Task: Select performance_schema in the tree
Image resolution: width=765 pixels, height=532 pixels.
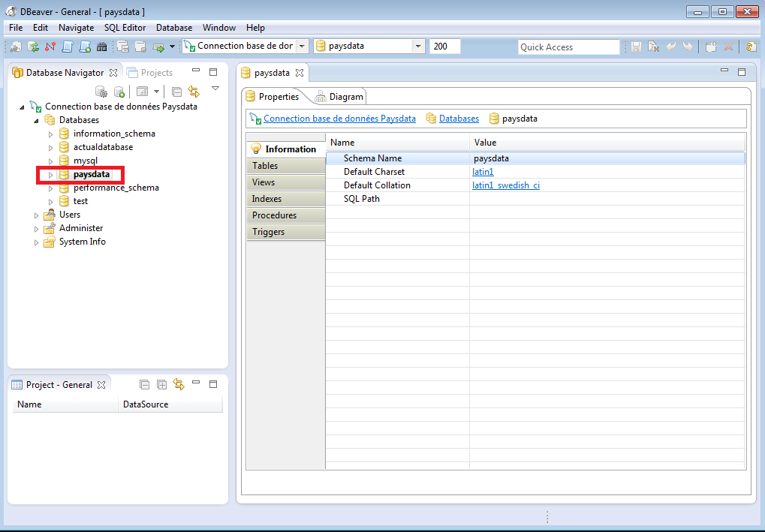Action: pos(116,188)
